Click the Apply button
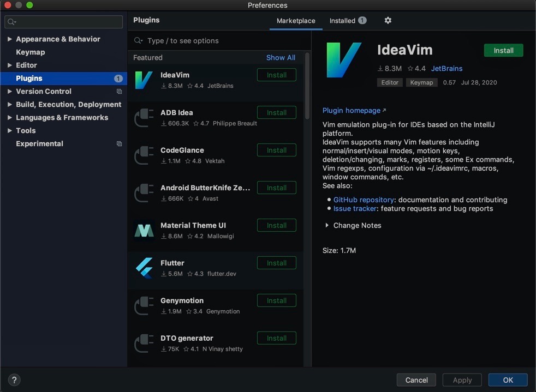This screenshot has height=392, width=536. point(462,380)
